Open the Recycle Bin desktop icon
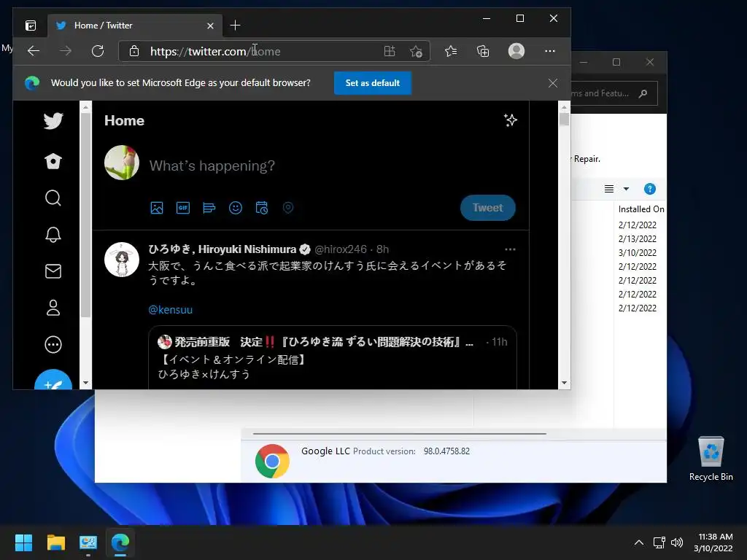This screenshot has height=560, width=747. (x=711, y=459)
